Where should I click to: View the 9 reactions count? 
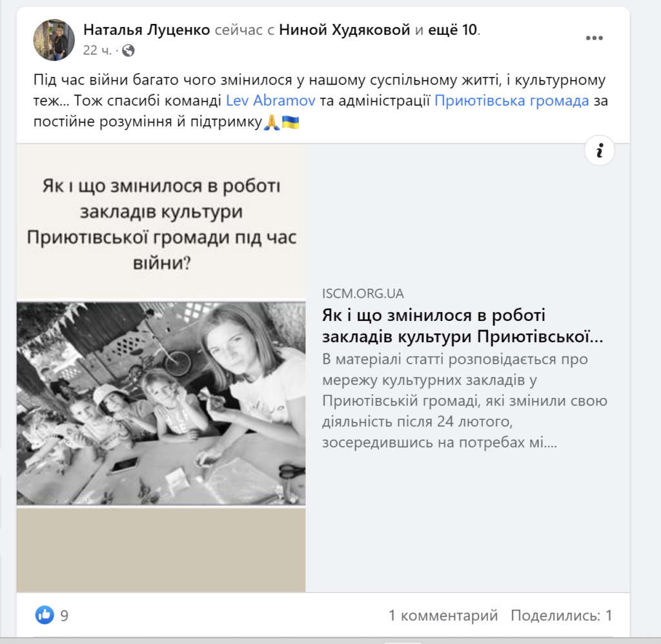pyautogui.click(x=64, y=616)
